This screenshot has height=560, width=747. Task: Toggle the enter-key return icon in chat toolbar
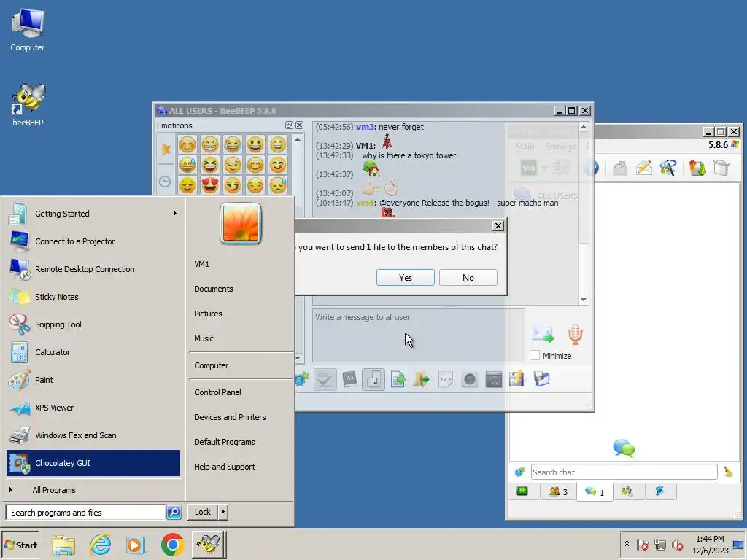(373, 379)
